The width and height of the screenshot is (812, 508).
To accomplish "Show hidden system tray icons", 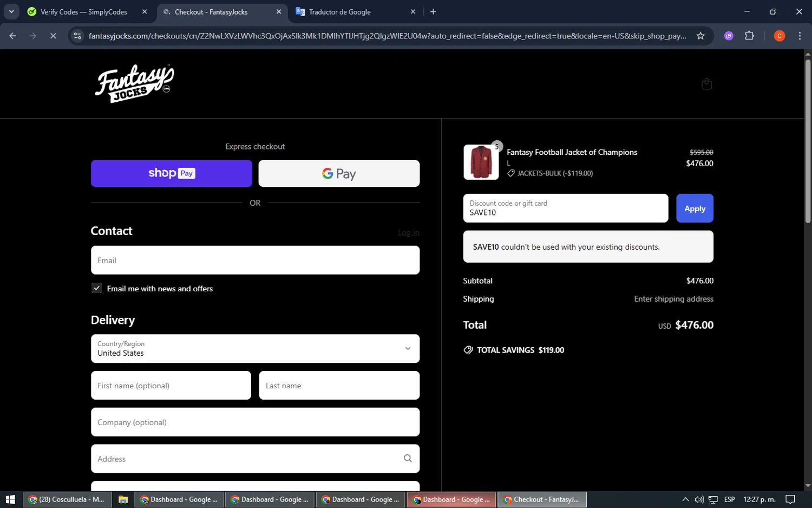I will point(685,499).
